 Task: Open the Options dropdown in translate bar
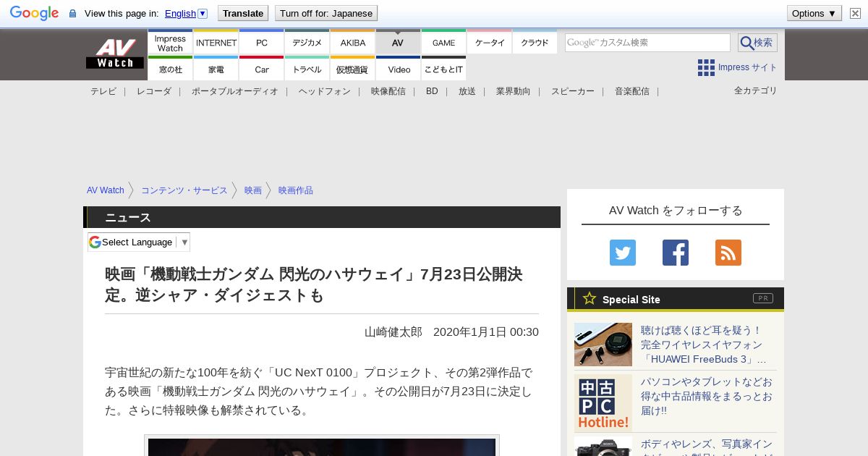(x=814, y=13)
